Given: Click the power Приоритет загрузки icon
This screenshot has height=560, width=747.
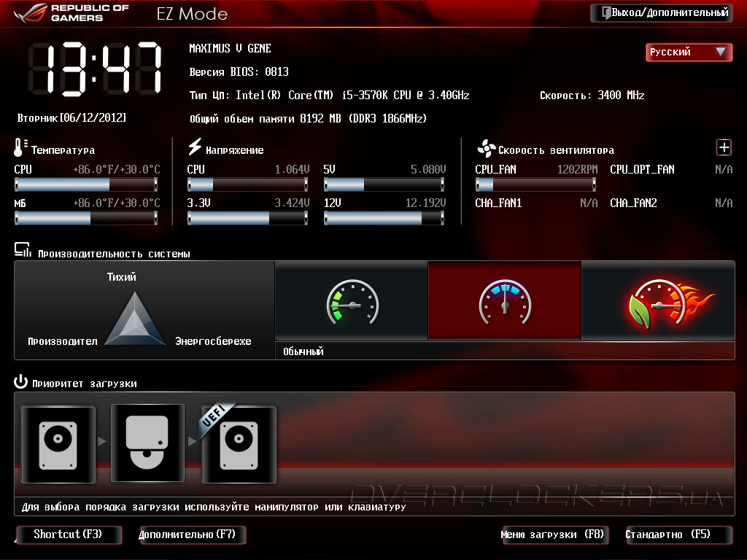Looking at the screenshot, I should click(21, 381).
